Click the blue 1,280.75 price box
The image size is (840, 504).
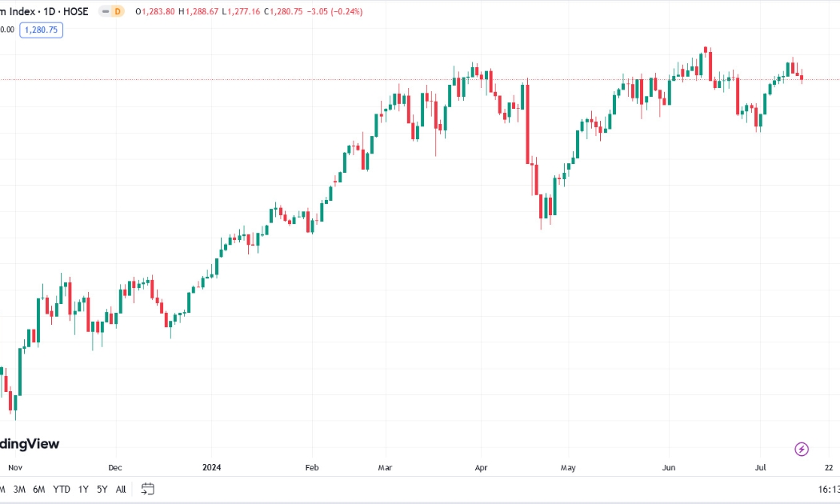[x=42, y=30]
